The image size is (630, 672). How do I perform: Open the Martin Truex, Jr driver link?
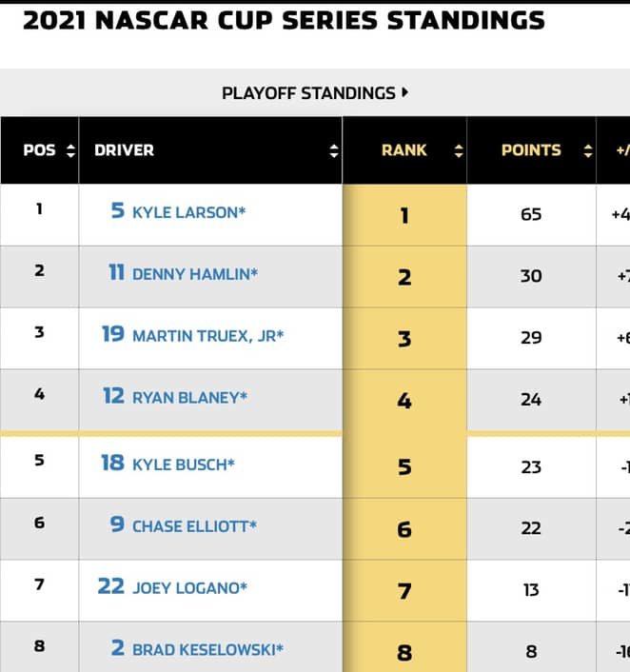[207, 336]
